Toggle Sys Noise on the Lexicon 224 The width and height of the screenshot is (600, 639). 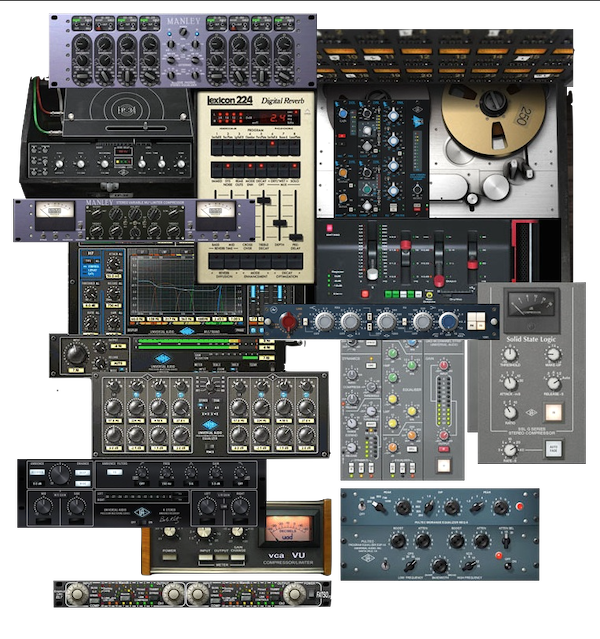(x=227, y=170)
